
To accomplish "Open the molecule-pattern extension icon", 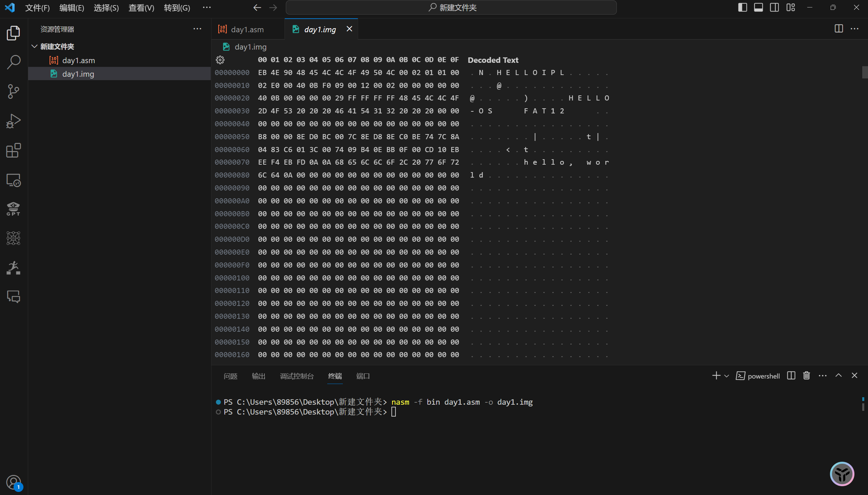I will [14, 238].
